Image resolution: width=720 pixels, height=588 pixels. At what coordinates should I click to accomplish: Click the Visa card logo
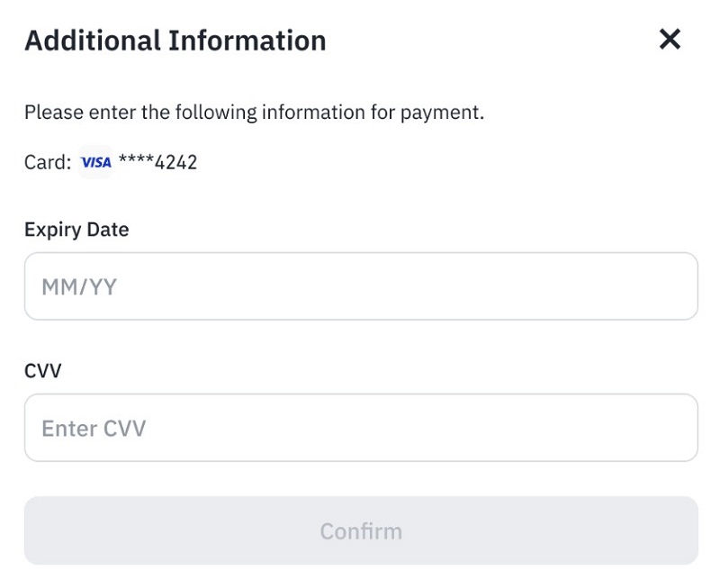95,163
